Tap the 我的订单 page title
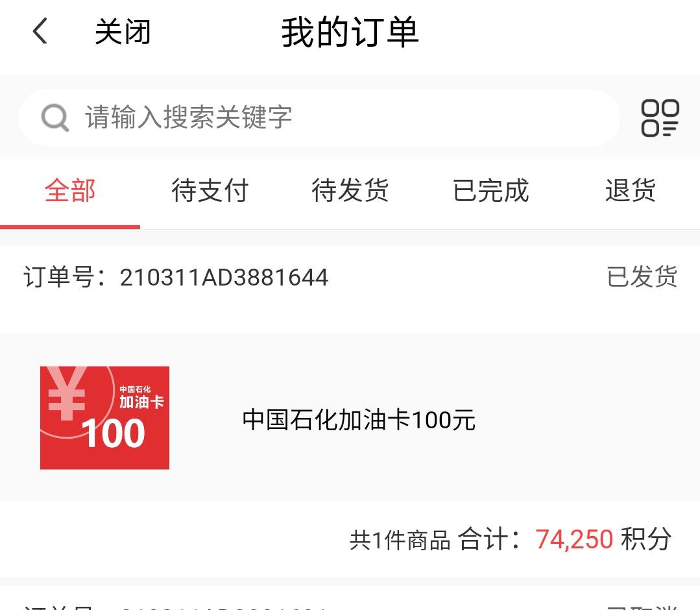Image resolution: width=700 pixels, height=610 pixels. click(x=350, y=32)
